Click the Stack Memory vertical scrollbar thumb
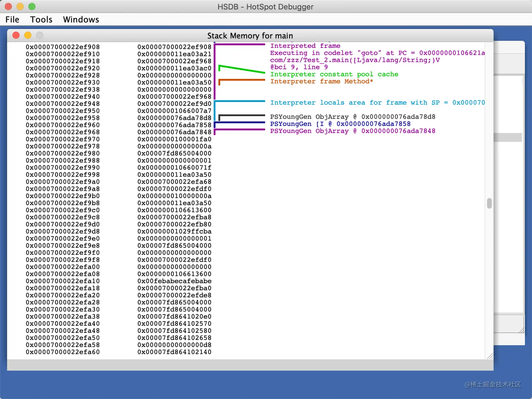Screen dimensions: 532x399 tap(489, 203)
